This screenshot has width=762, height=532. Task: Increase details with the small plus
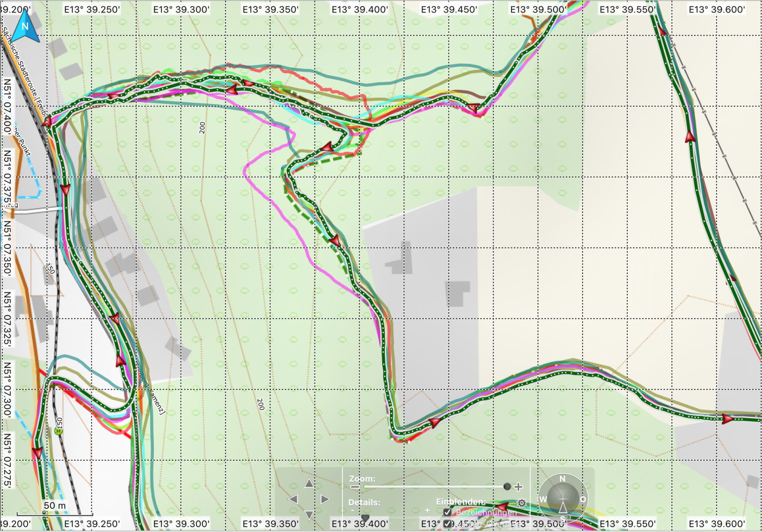click(x=427, y=511)
